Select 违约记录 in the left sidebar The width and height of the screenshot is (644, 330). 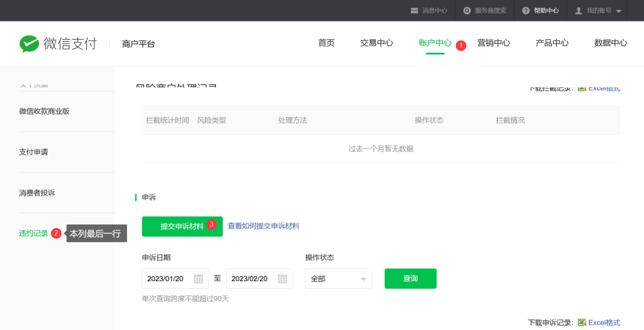[x=33, y=233]
